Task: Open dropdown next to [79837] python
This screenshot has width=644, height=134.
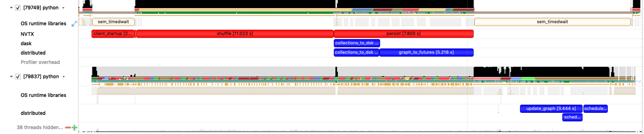Action: click(x=64, y=77)
